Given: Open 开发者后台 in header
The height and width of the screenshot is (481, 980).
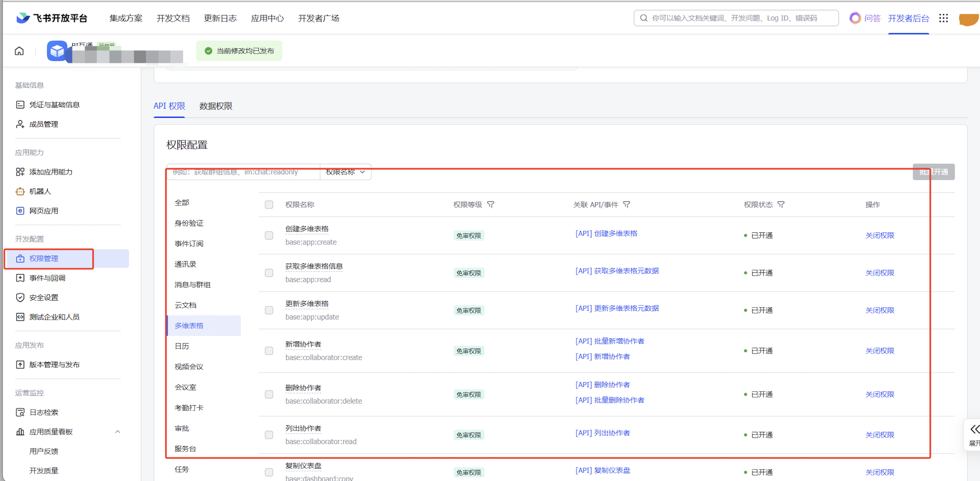Looking at the screenshot, I should click(908, 18).
